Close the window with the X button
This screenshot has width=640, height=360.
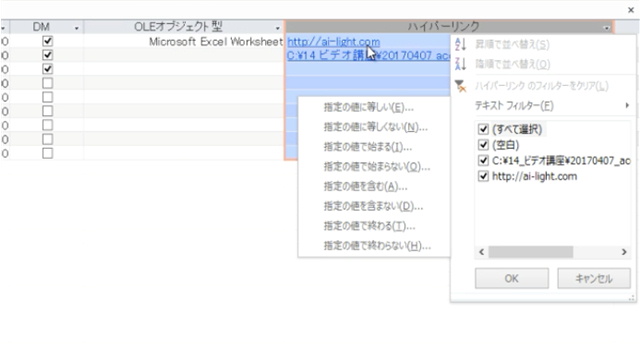pos(631,10)
